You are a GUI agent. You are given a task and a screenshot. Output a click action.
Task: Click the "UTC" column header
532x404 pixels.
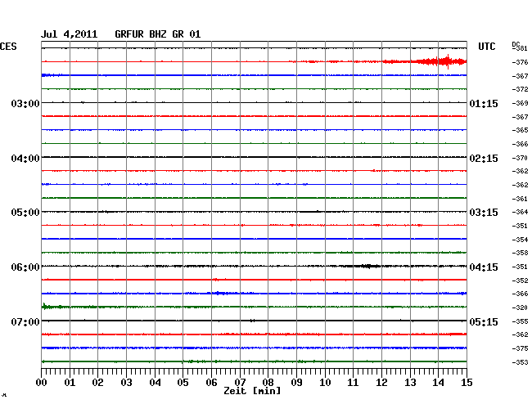pyautogui.click(x=486, y=47)
